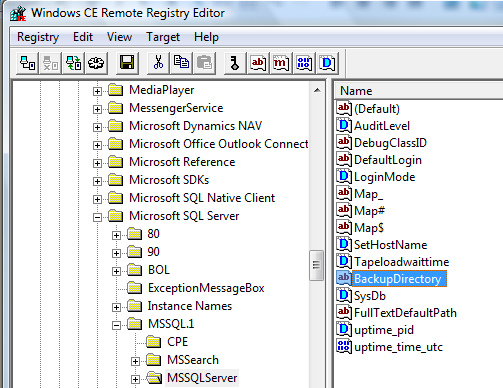This screenshot has height=388, width=503.
Task: Select the ExceptionMessageBox key
Action: coord(206,288)
